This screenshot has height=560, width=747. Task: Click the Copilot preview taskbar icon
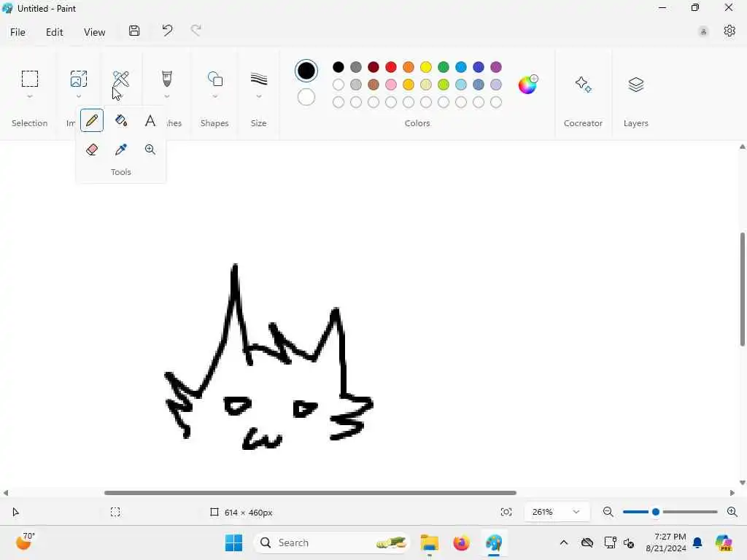724,542
